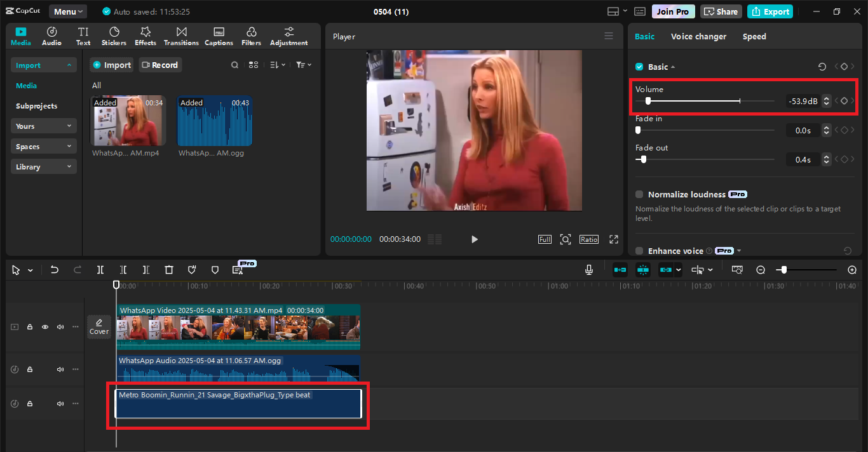Open the linkage options dropdown arrow
Viewport: 868px width, 452px height.
tap(678, 270)
